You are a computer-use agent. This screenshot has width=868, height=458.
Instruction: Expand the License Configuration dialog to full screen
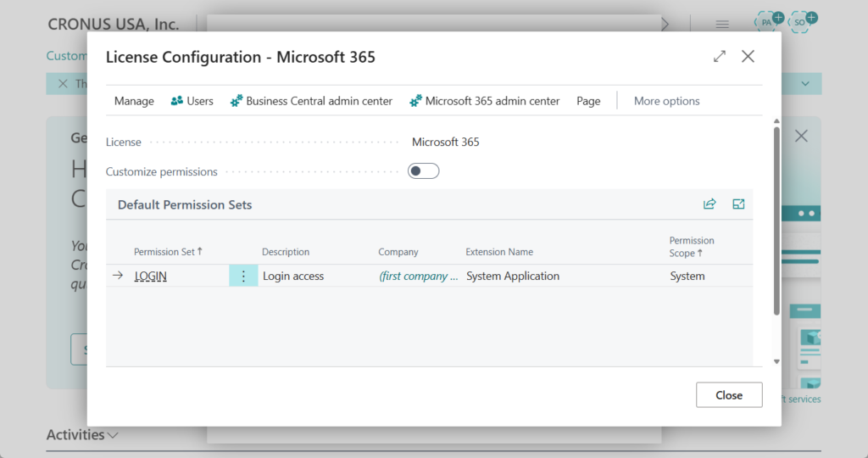coord(720,57)
